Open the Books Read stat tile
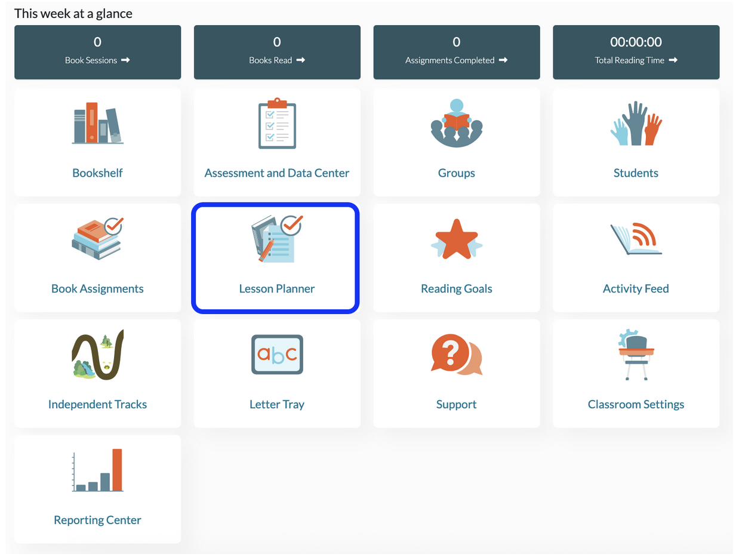Viewport: 739px width, 560px height. (277, 52)
